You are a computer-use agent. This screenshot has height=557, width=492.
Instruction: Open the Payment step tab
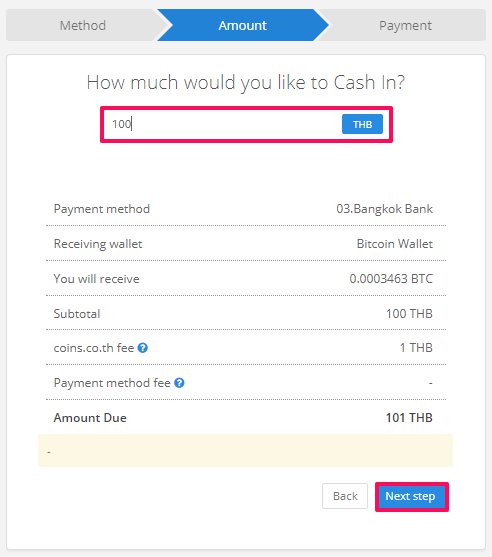(405, 25)
